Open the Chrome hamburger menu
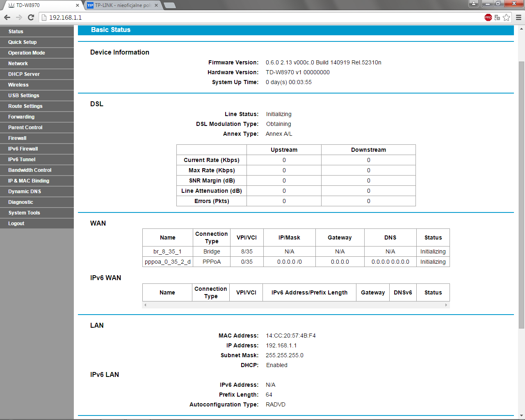Viewport: 525px width, 420px height. click(x=518, y=17)
